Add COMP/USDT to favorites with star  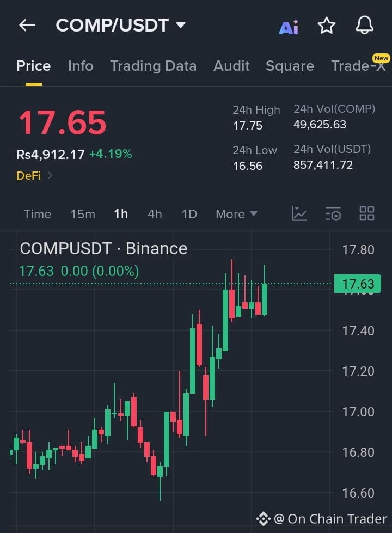pyautogui.click(x=326, y=26)
